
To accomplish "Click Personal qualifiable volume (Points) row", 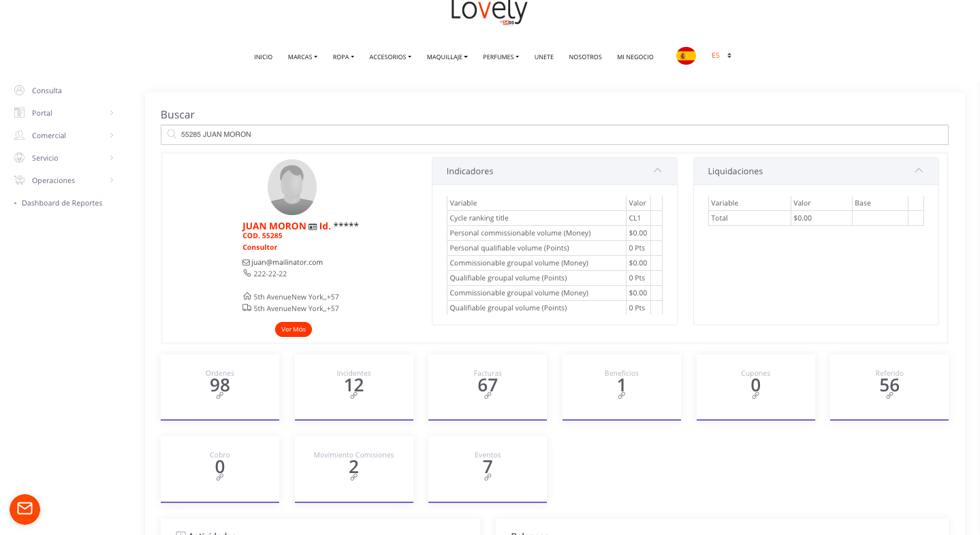I will click(x=554, y=248).
